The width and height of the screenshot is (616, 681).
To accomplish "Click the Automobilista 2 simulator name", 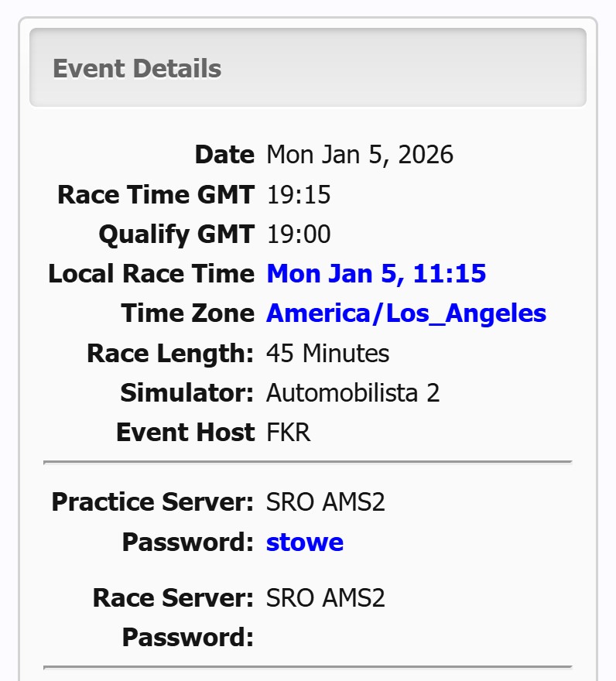I will click(353, 393).
